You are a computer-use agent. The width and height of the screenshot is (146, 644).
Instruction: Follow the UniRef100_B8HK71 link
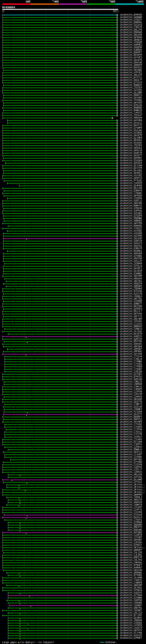[131, 95]
